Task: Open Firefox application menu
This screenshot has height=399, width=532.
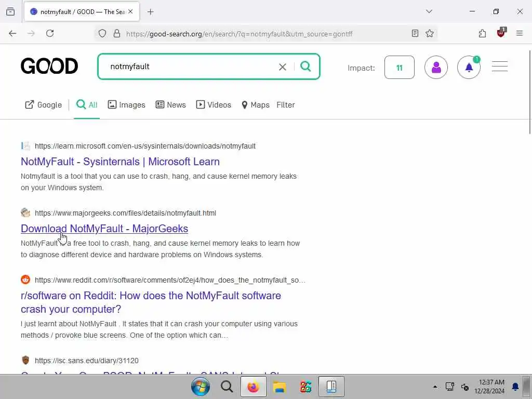Action: click(520, 33)
